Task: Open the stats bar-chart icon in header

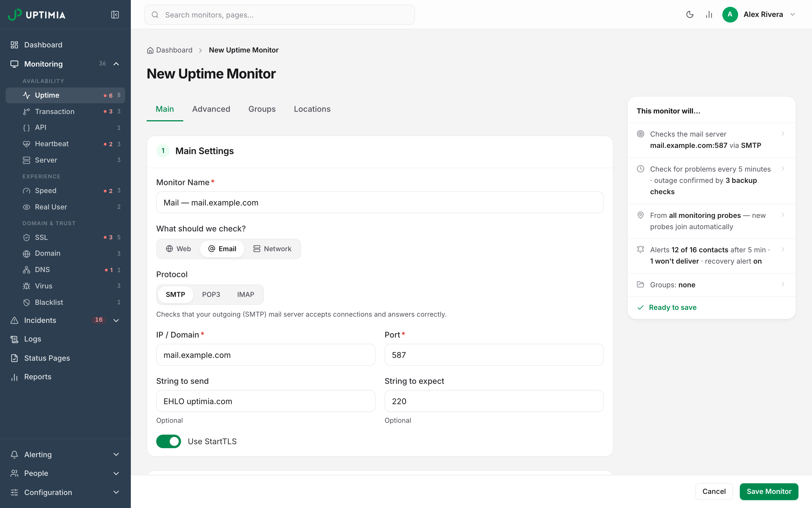Action: point(709,14)
